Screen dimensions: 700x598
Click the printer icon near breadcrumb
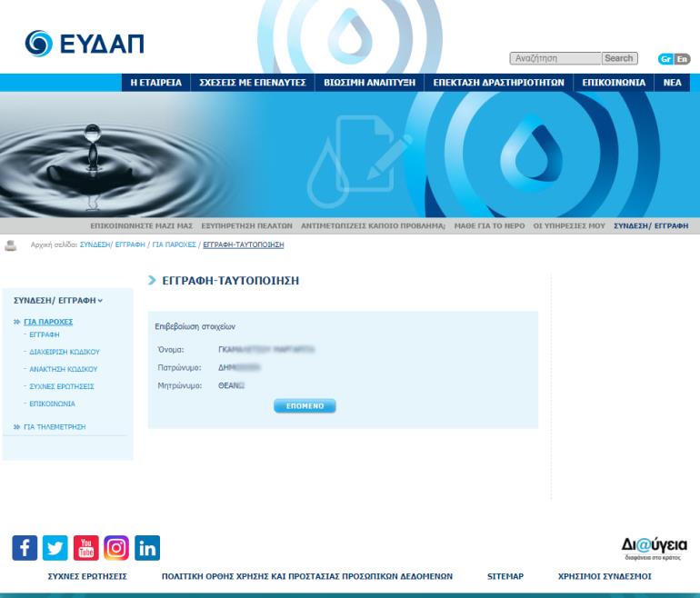[x=11, y=244]
